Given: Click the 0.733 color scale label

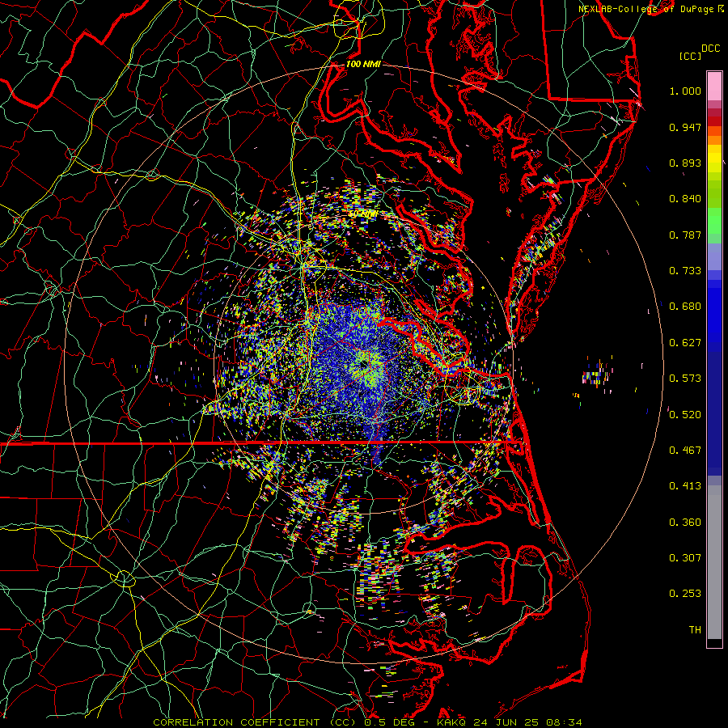Looking at the screenshot, I should [685, 271].
